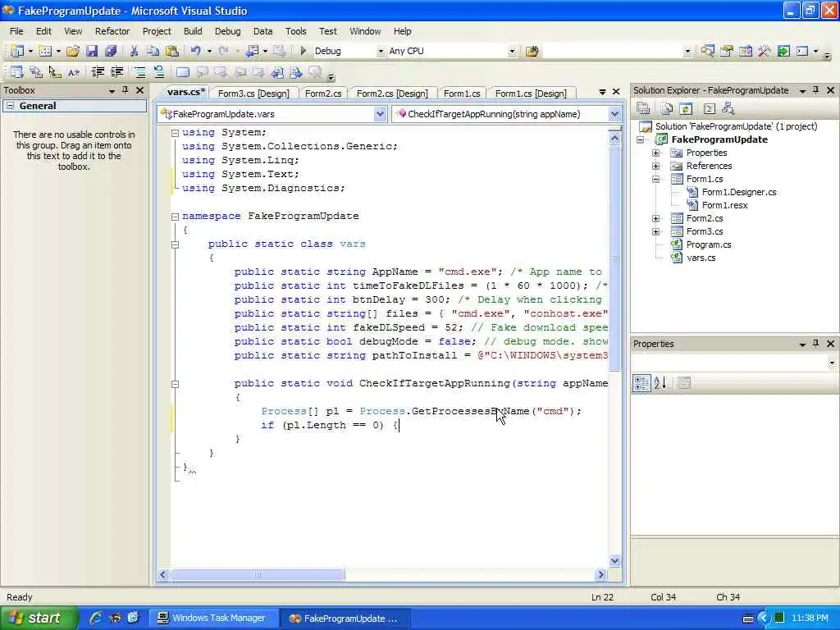Open the Any CPU platform dropdown
Image resolution: width=840 pixels, height=630 pixels.
[x=512, y=52]
